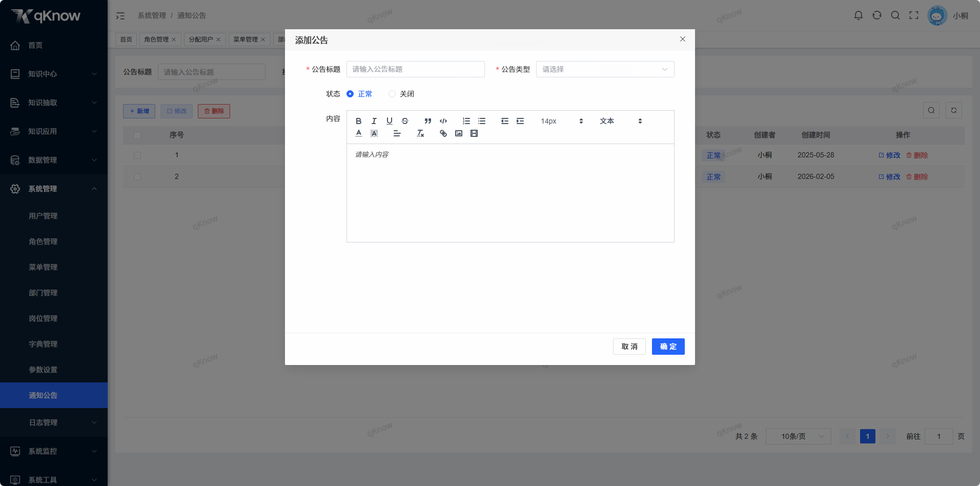This screenshot has width=980, height=486.
Task: Click the 取消 button
Action: pyautogui.click(x=629, y=347)
